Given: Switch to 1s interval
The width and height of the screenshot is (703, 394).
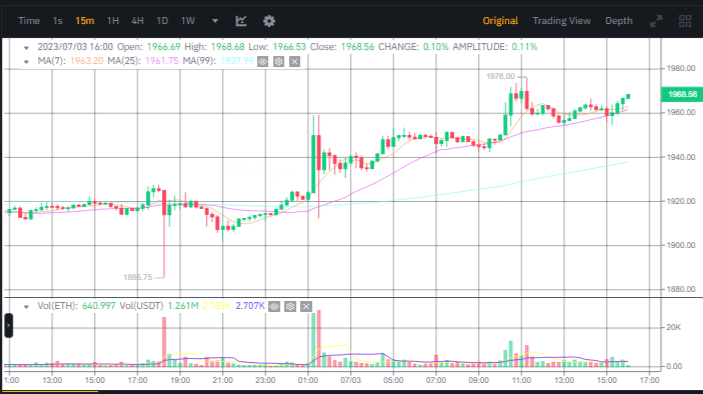Looking at the screenshot, I should (x=57, y=21).
